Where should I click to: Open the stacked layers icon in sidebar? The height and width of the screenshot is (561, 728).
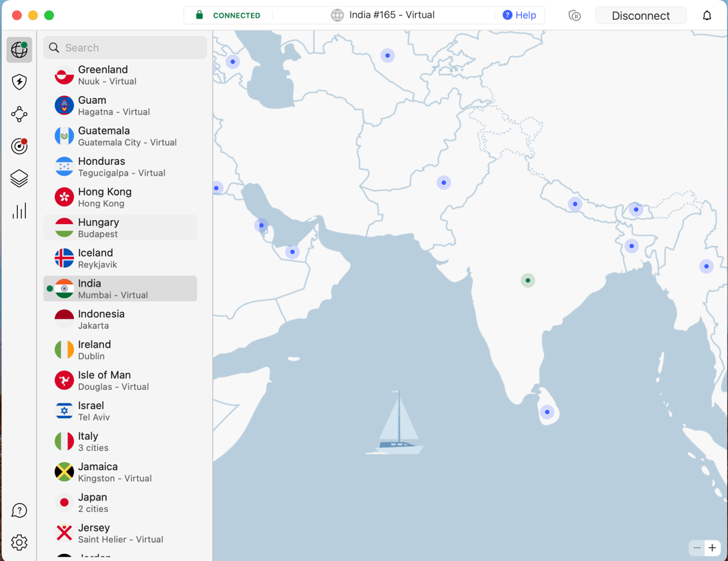point(19,178)
